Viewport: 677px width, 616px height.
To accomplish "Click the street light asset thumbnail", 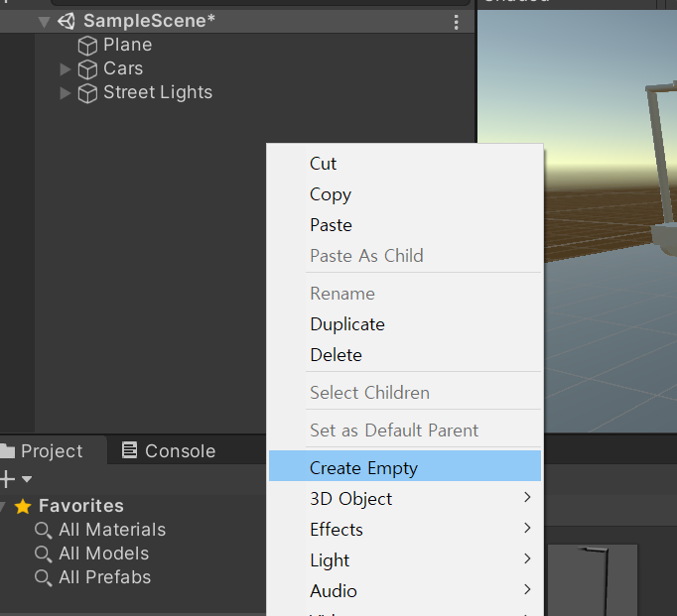I will pos(593,580).
